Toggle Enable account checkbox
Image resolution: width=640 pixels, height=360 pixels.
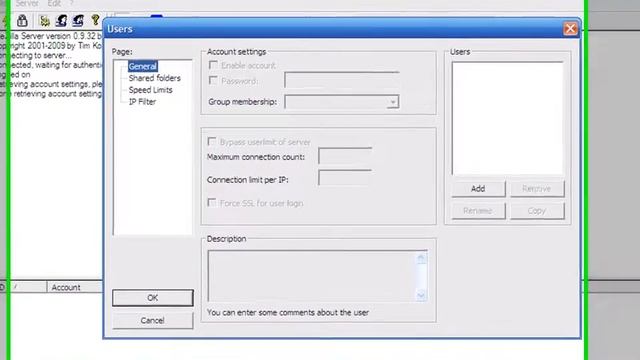click(x=213, y=65)
